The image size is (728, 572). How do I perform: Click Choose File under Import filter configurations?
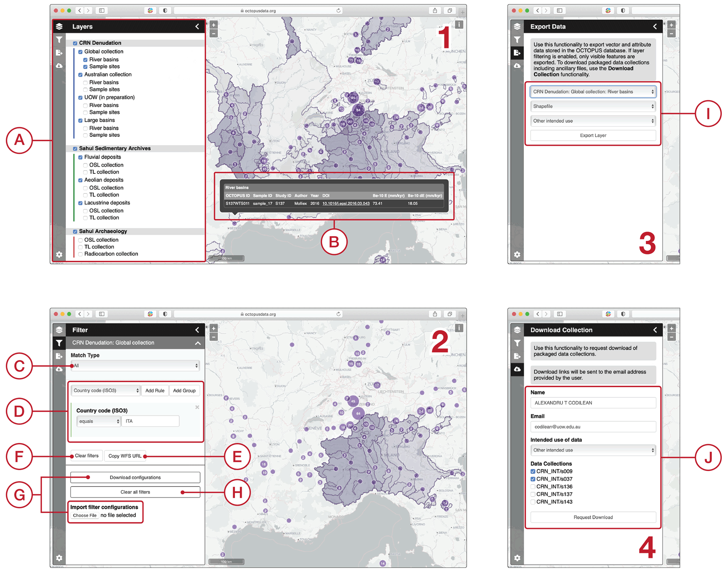85,516
